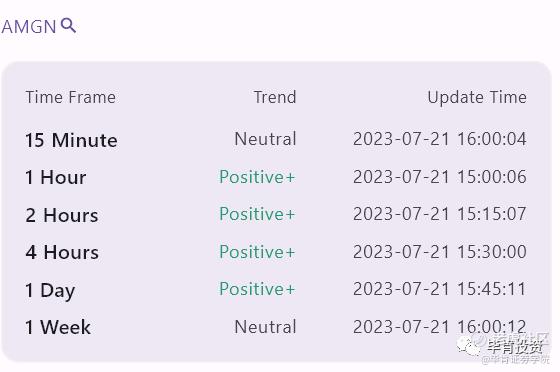560x372 pixels.
Task: Click the Positive+ trend for 1 Hour
Action: point(257,177)
